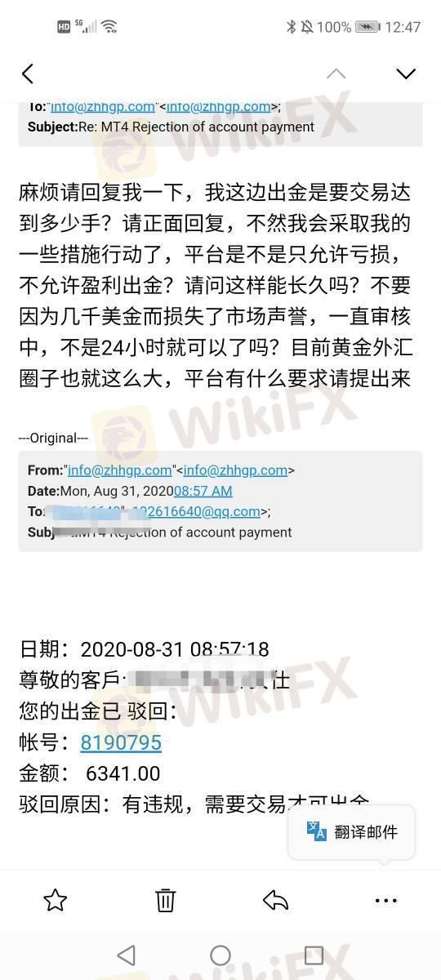Tap the qq.com recipient address
The width and height of the screenshot is (441, 980).
(196, 512)
